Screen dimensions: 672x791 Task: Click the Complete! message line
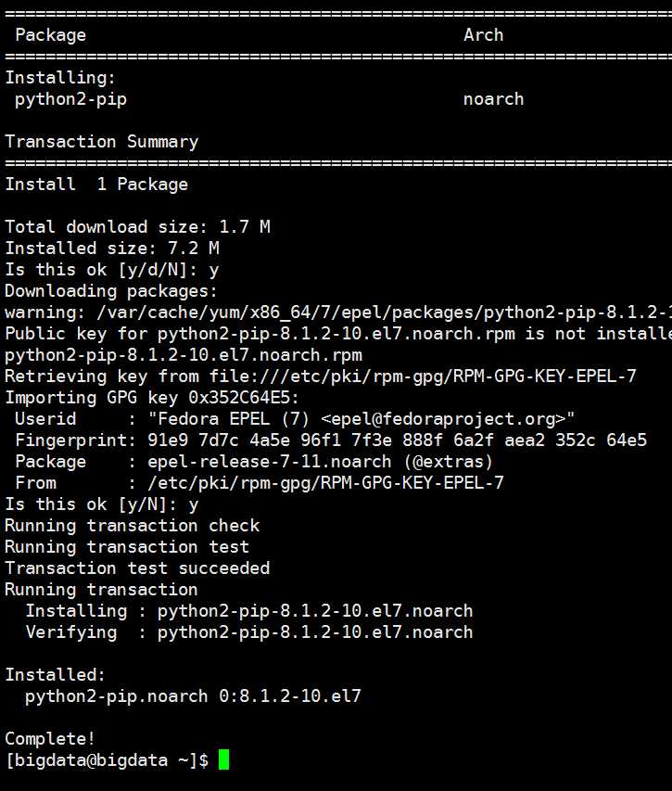pos(50,738)
